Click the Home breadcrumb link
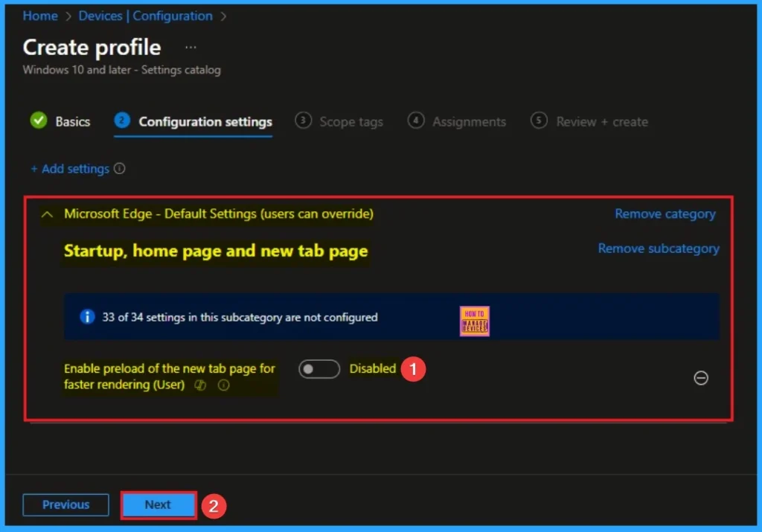The width and height of the screenshot is (762, 532). [x=40, y=16]
